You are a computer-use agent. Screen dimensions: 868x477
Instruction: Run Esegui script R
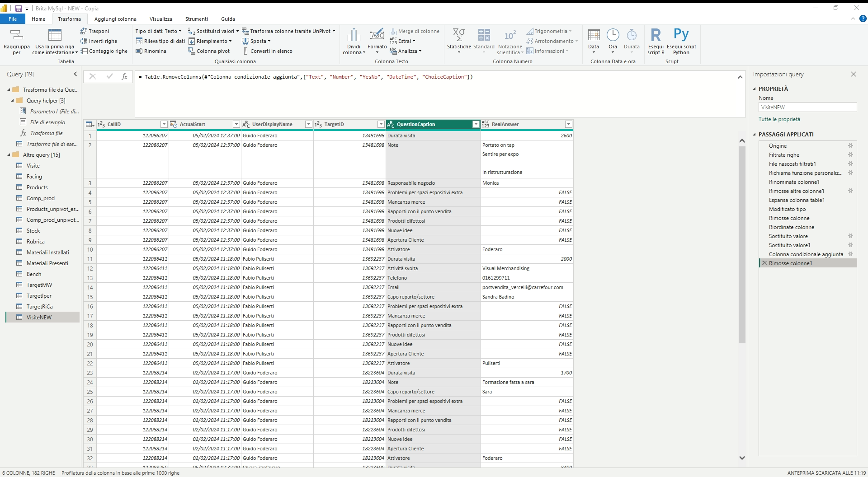(656, 42)
